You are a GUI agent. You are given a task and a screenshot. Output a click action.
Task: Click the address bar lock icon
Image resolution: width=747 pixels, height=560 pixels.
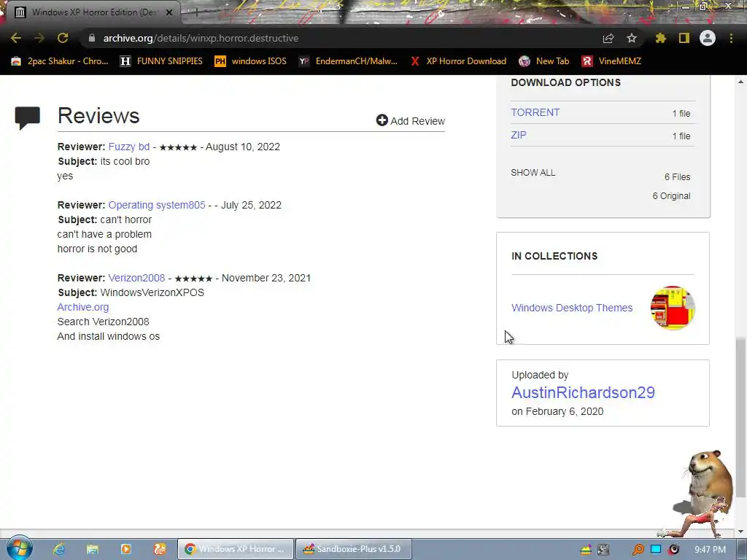point(92,38)
